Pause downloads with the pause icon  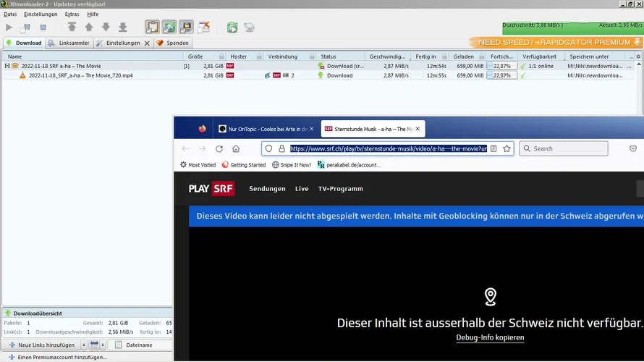click(25, 28)
